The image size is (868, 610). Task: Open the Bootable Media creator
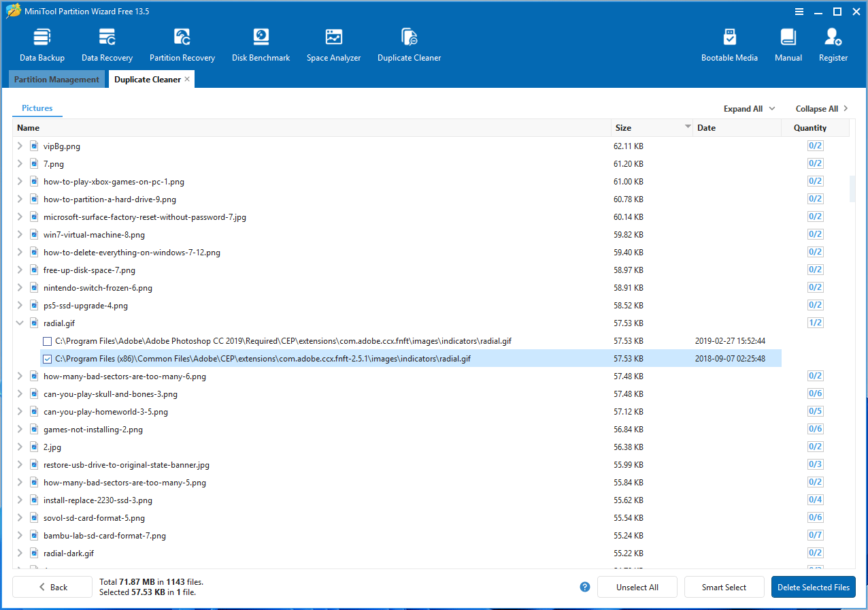point(729,42)
